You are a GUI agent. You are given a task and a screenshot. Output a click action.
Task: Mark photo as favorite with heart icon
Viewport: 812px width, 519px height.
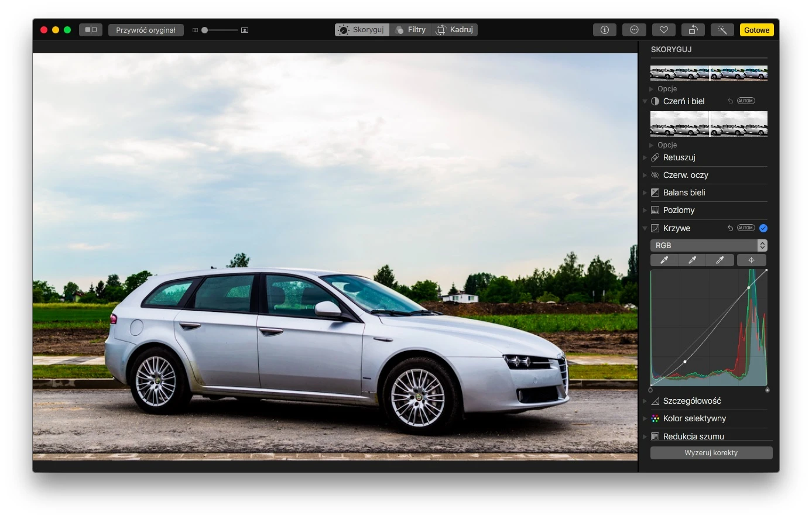pos(663,30)
